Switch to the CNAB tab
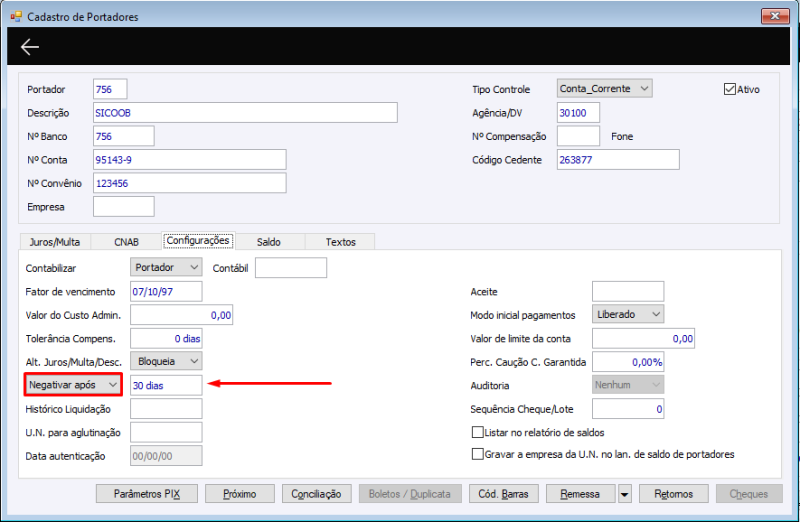The height and width of the screenshot is (522, 800). (x=126, y=242)
